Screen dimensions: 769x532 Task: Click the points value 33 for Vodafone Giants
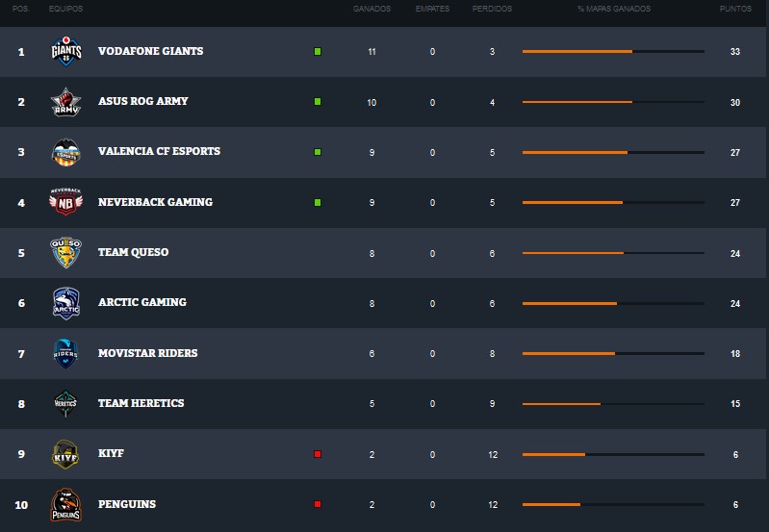[x=735, y=52]
